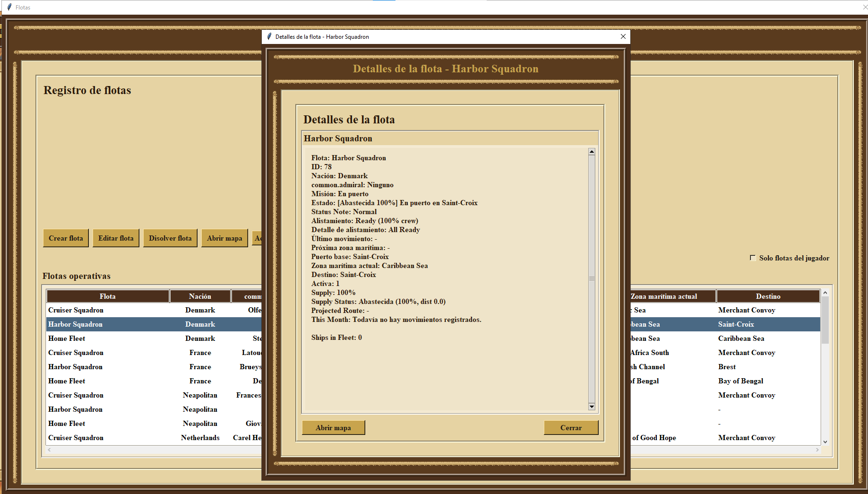
Task: Open the map from the fleet details dialog
Action: coord(333,428)
